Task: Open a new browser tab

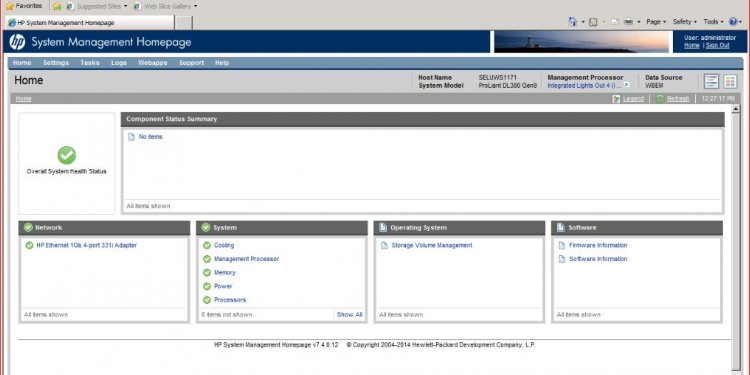Action: pyautogui.click(x=184, y=22)
